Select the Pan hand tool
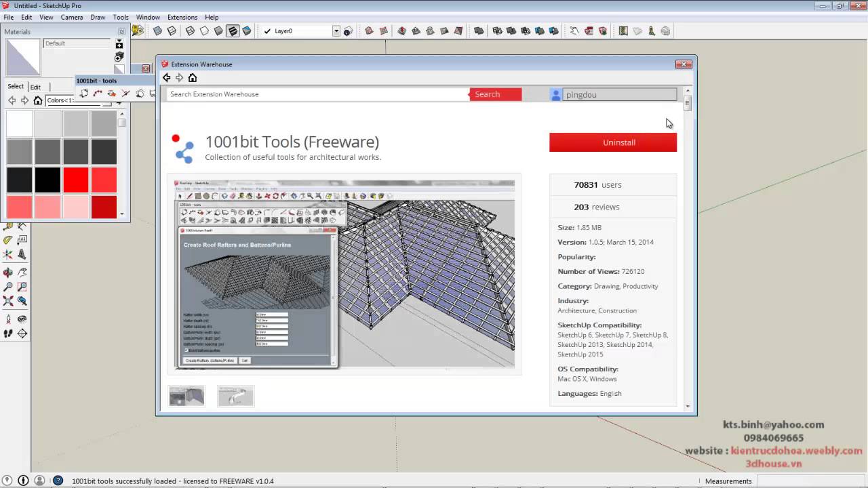The width and height of the screenshot is (868, 488). (22, 272)
